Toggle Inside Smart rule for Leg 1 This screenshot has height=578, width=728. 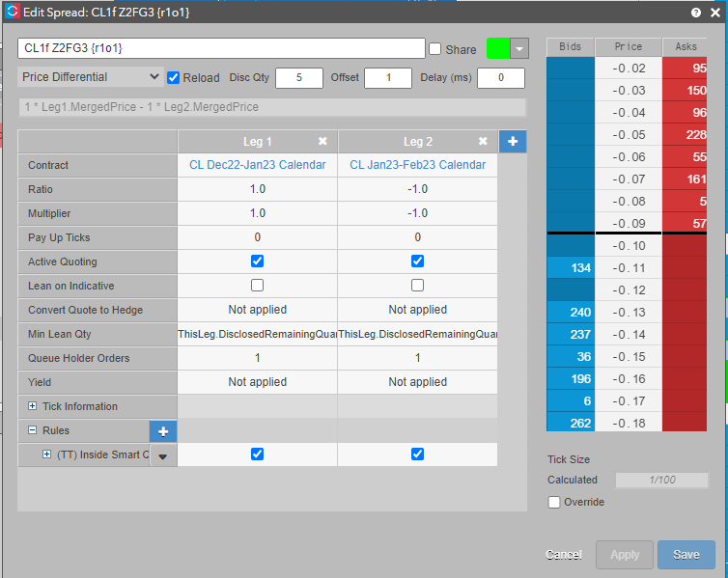click(x=257, y=454)
